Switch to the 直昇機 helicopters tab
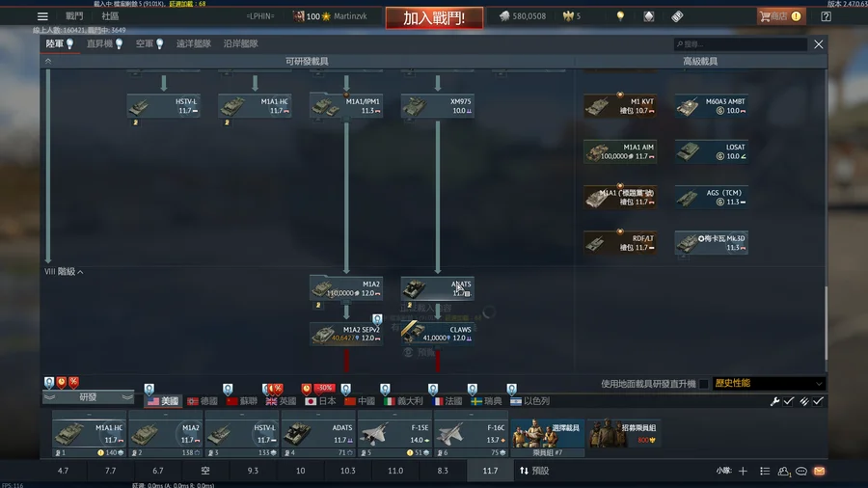 [104, 43]
